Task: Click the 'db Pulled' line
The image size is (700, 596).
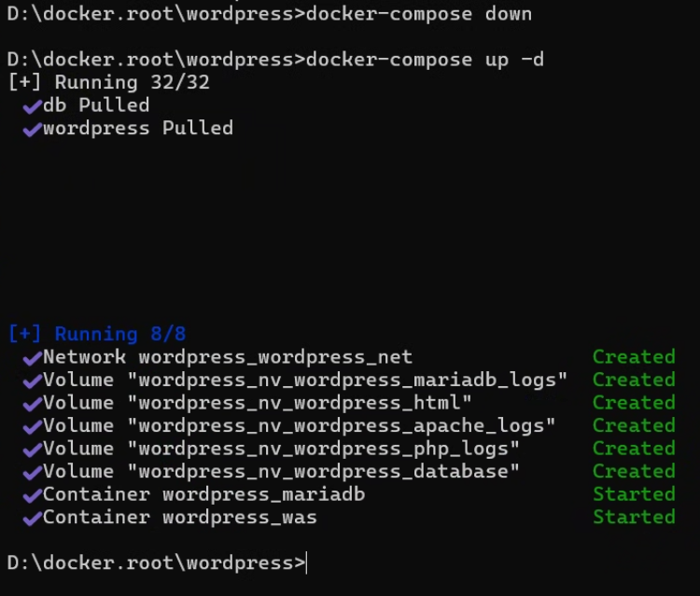Action: (x=96, y=105)
